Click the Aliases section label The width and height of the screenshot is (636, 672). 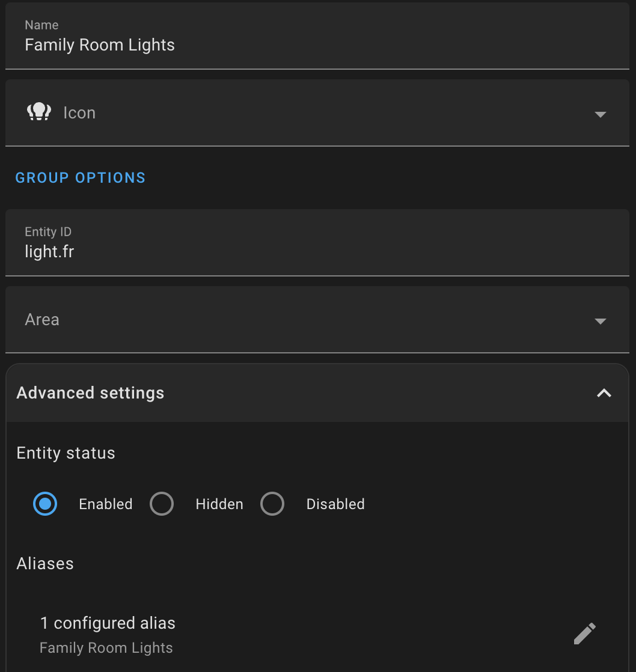[x=44, y=563]
